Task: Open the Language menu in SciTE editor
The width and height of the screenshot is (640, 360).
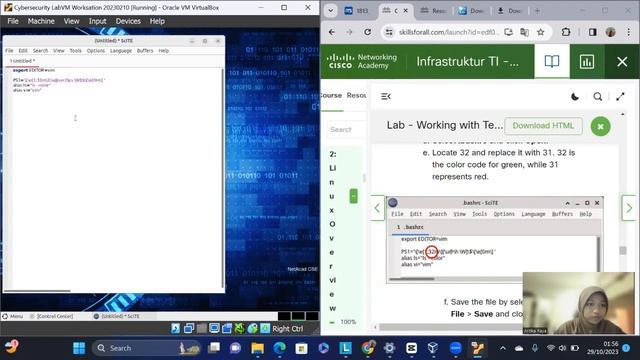Action: [121, 51]
